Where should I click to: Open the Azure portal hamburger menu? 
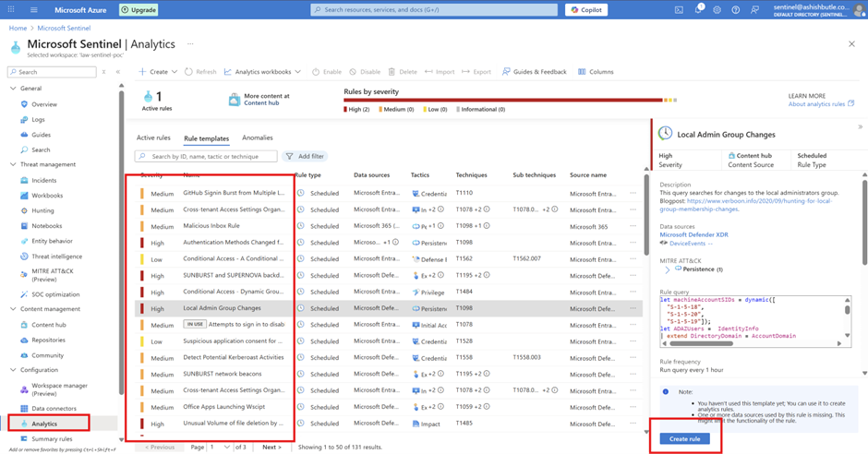[34, 10]
